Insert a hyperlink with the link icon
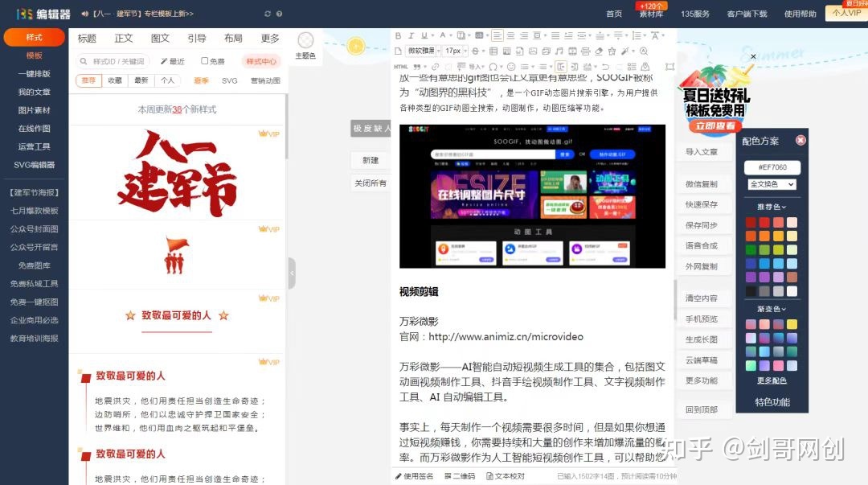This screenshot has height=485, width=868. (x=435, y=67)
